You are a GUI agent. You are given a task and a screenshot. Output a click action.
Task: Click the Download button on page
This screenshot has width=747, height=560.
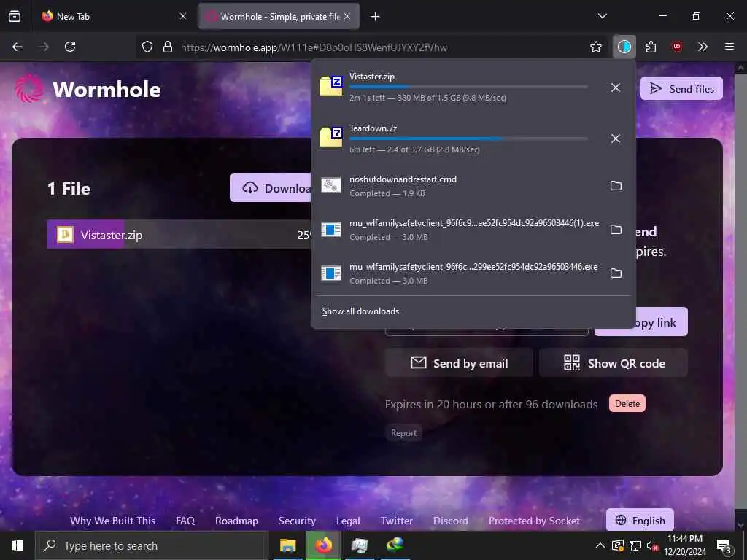tap(271, 187)
